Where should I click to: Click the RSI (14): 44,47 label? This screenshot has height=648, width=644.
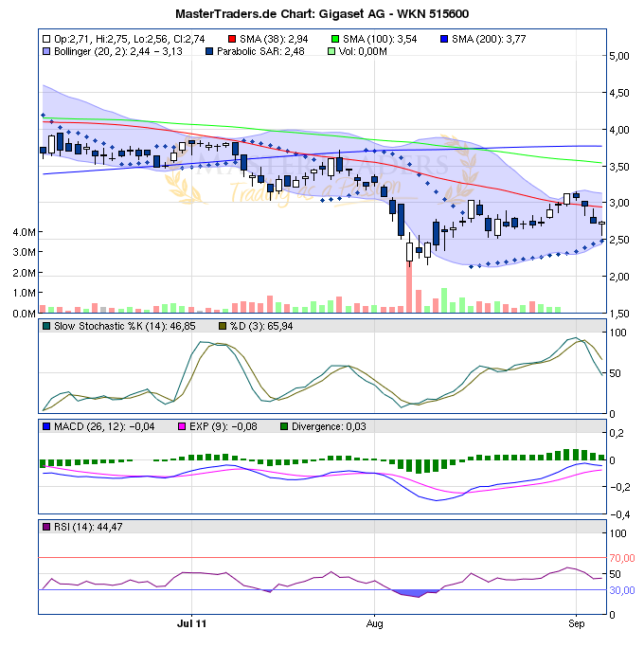tap(88, 528)
